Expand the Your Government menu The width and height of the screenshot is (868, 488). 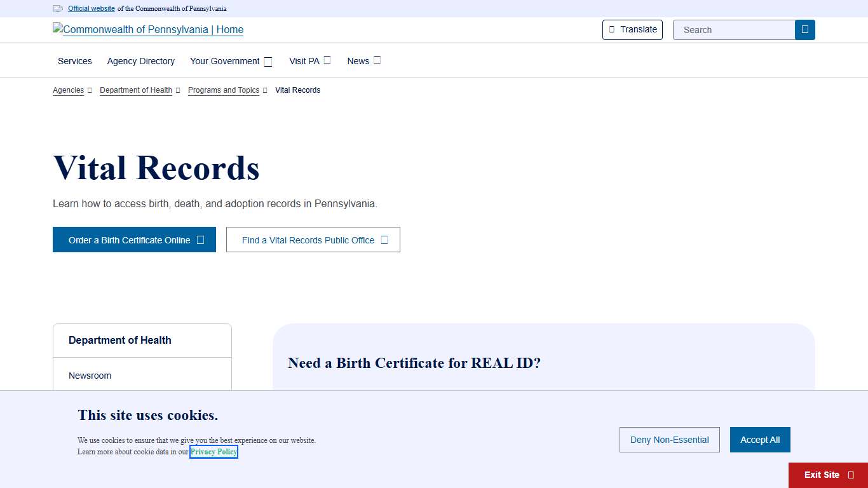[x=231, y=61]
